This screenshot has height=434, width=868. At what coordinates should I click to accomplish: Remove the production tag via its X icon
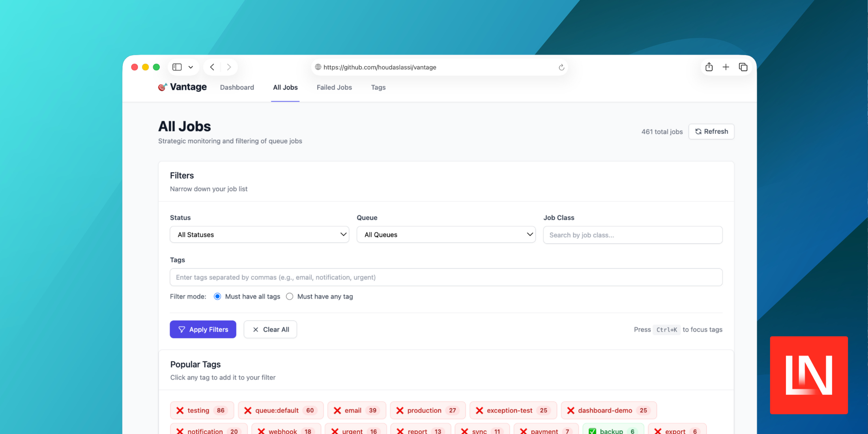coord(400,410)
